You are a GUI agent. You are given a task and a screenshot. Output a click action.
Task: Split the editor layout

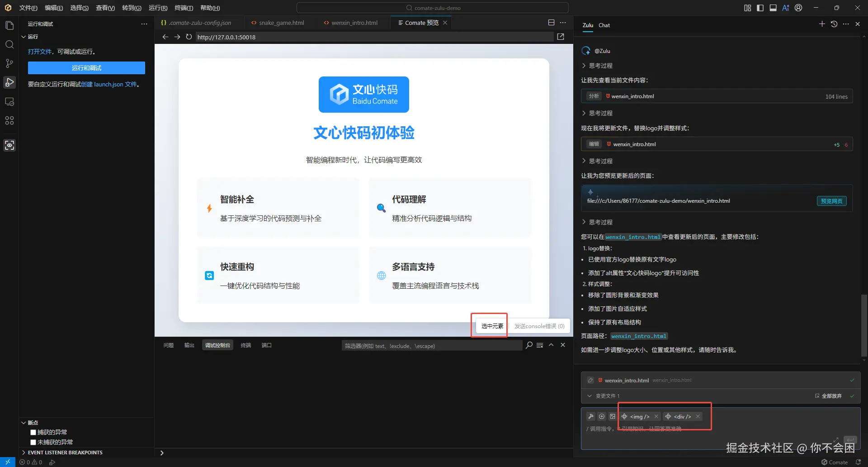(x=551, y=23)
